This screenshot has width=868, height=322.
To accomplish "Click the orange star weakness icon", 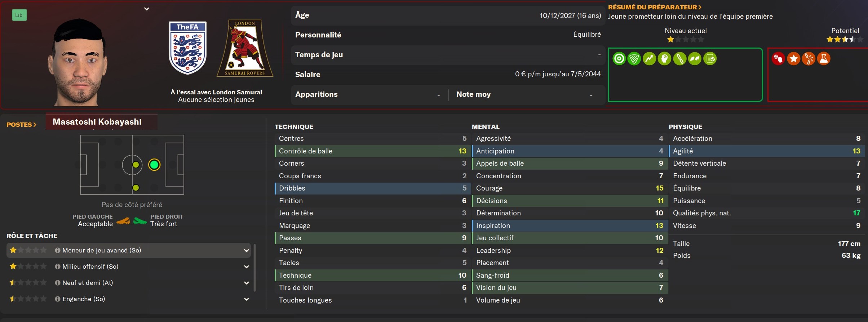I will (793, 58).
